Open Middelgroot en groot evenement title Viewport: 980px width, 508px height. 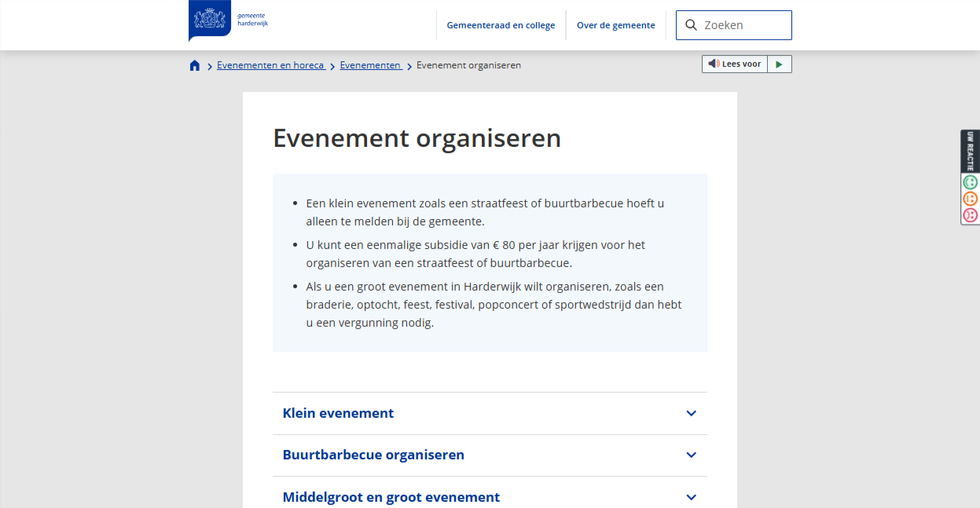click(391, 497)
